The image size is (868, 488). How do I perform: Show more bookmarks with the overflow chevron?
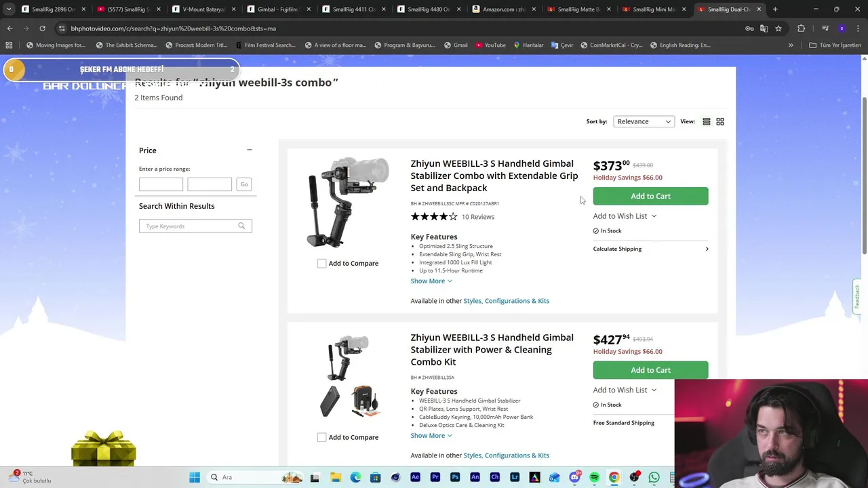click(791, 45)
